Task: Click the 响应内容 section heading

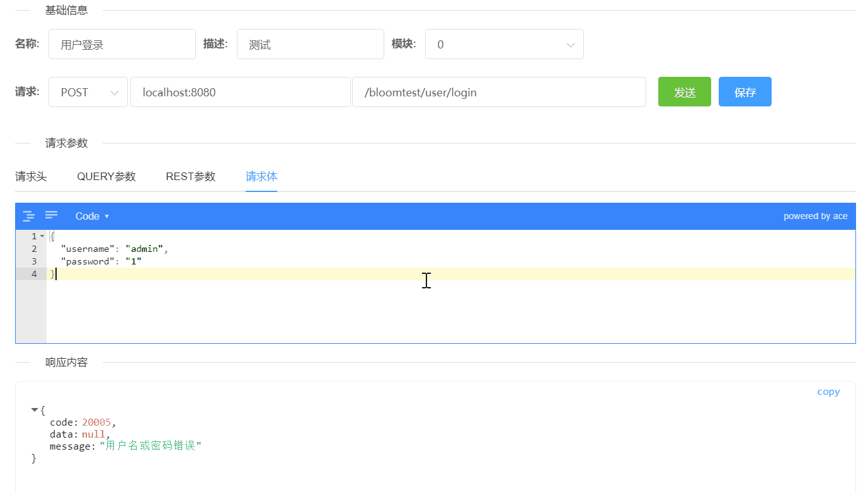Action: point(67,362)
